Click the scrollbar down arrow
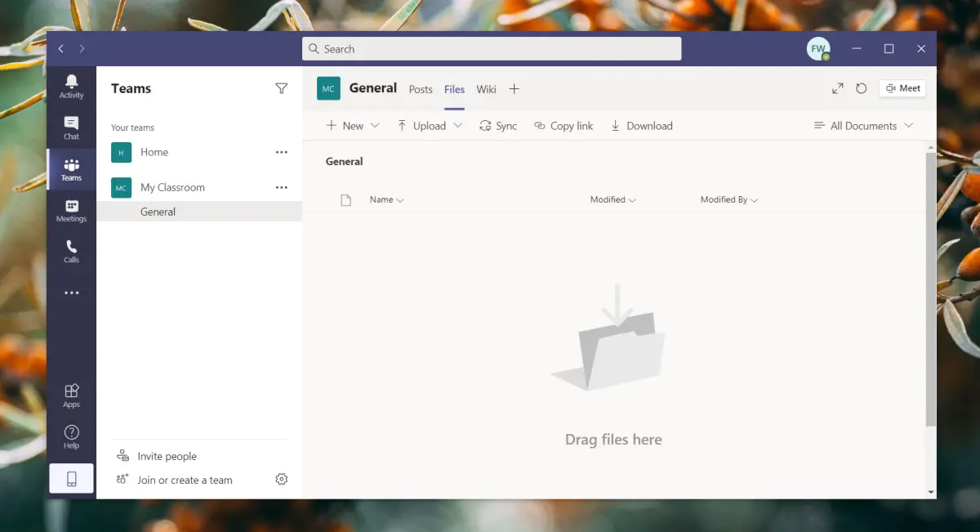980x532 pixels. pos(931,492)
